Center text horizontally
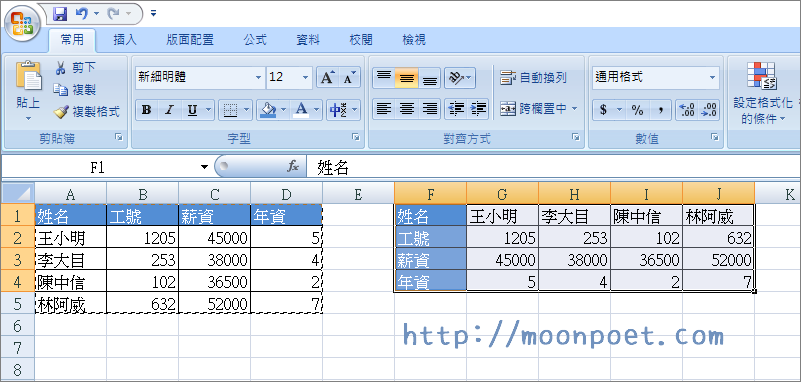 click(407, 109)
